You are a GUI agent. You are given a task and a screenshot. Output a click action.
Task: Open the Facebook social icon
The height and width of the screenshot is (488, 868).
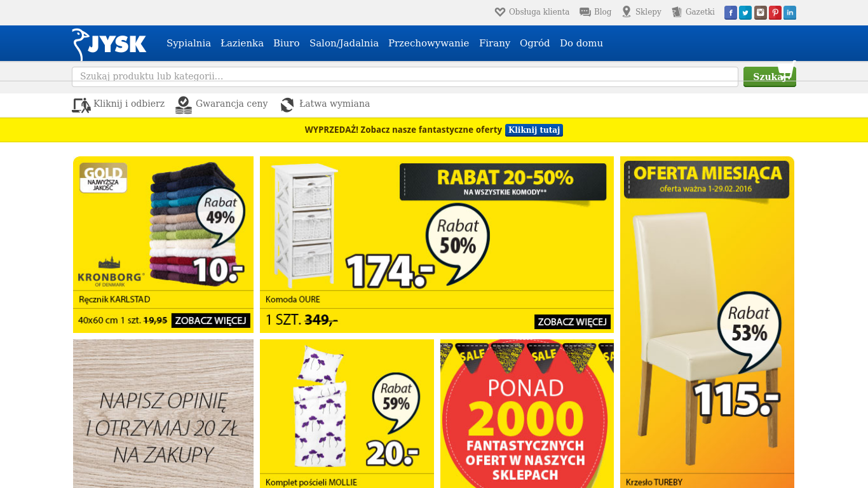point(731,13)
